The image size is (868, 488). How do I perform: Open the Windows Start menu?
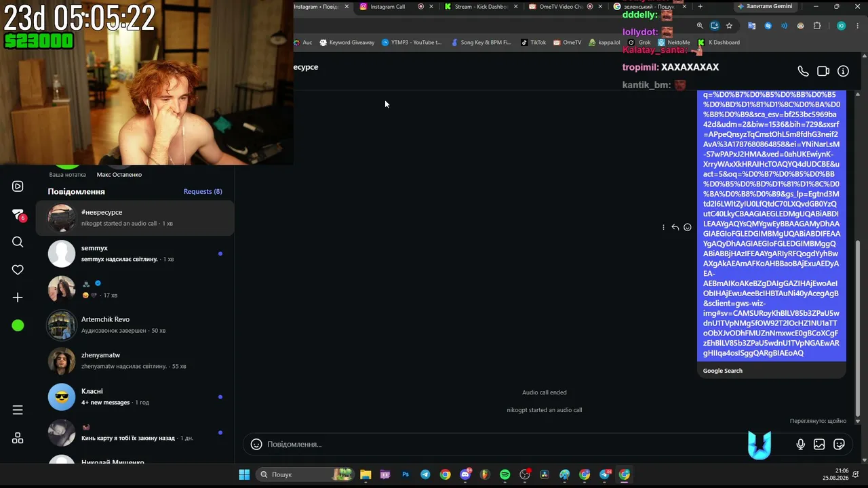coord(244,474)
